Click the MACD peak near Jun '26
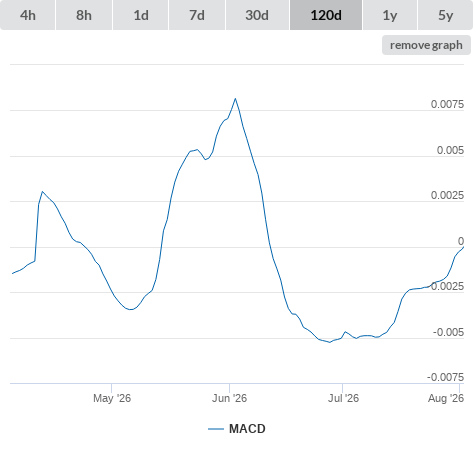 pos(235,99)
